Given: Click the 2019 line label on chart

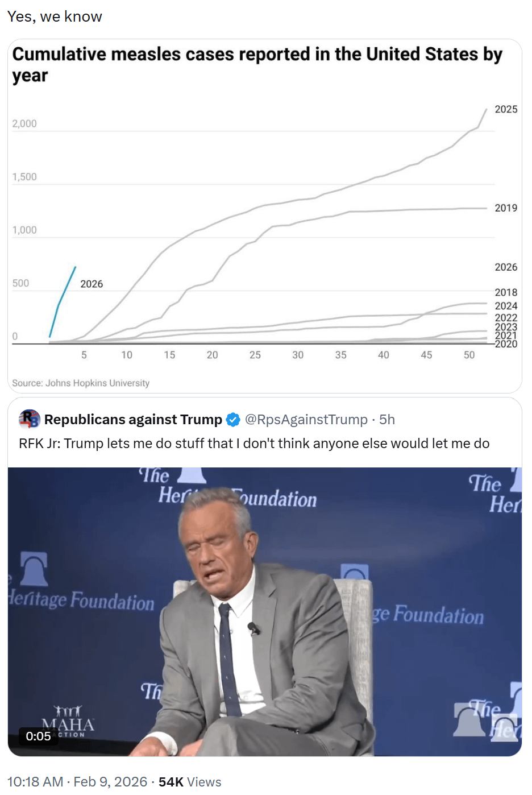Looking at the screenshot, I should coord(506,208).
